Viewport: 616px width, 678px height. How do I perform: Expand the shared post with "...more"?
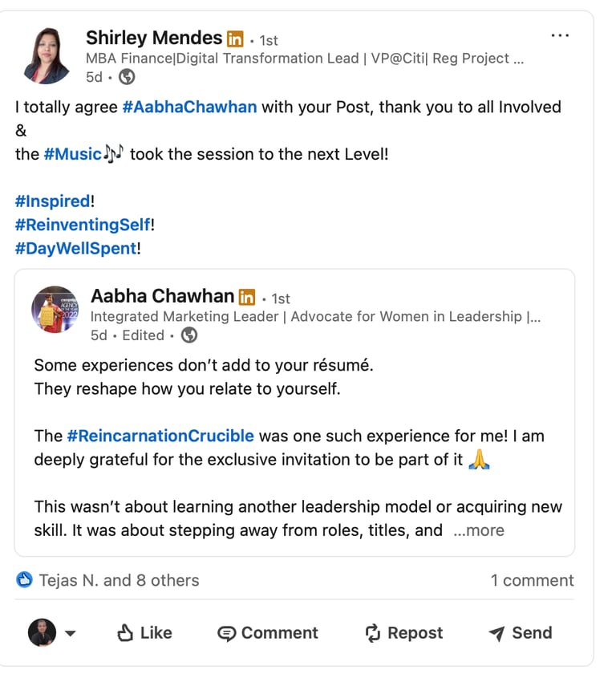point(479,530)
